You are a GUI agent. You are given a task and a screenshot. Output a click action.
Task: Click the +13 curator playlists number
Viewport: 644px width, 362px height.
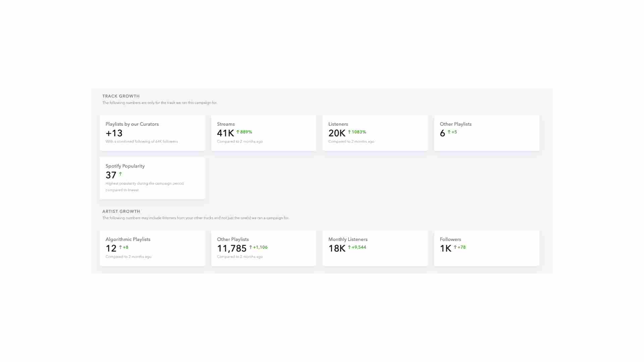[x=114, y=133]
